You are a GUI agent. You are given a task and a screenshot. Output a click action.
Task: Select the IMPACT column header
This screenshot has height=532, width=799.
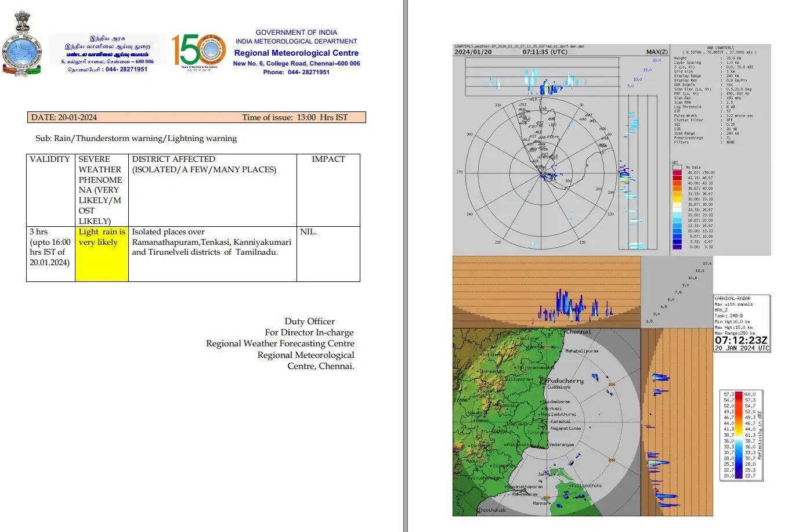pyautogui.click(x=328, y=159)
